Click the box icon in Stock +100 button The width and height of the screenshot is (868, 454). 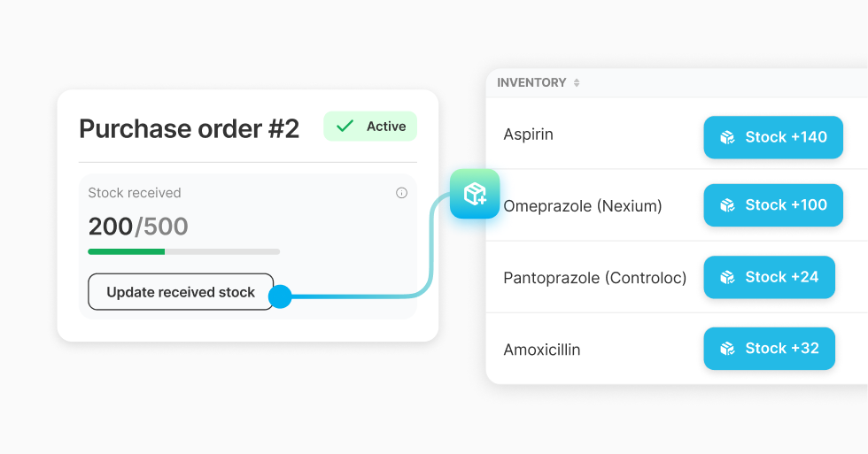727,205
